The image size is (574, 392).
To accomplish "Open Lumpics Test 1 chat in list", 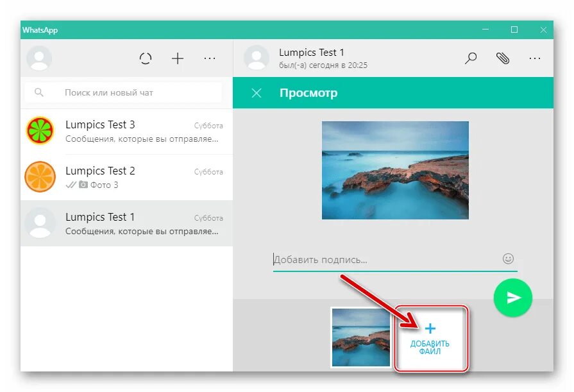I will click(126, 223).
